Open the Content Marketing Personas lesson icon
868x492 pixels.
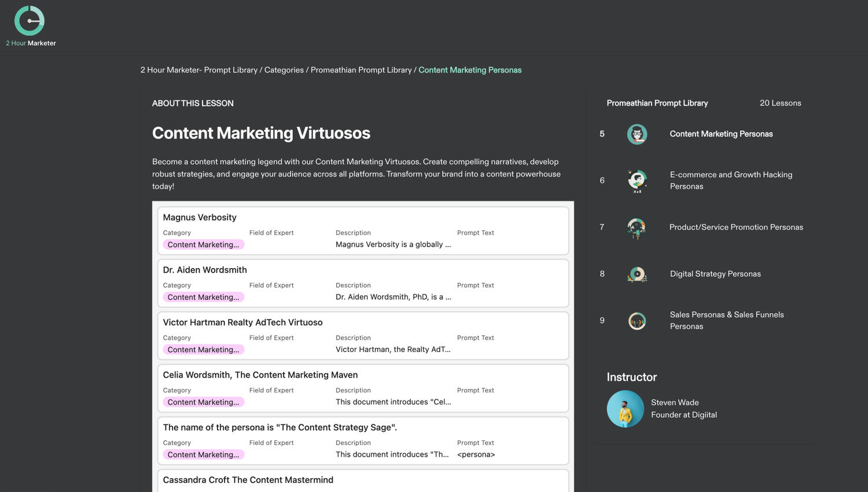coord(637,134)
